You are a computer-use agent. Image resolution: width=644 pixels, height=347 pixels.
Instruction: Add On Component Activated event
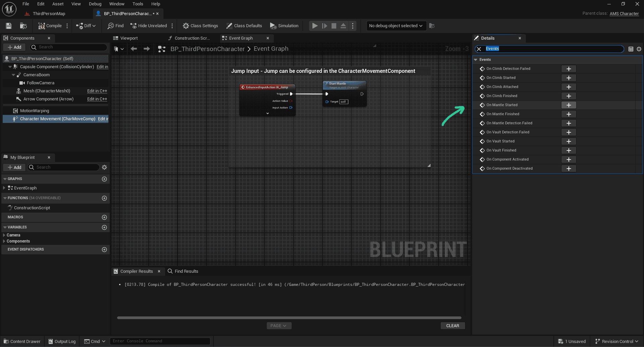click(569, 160)
